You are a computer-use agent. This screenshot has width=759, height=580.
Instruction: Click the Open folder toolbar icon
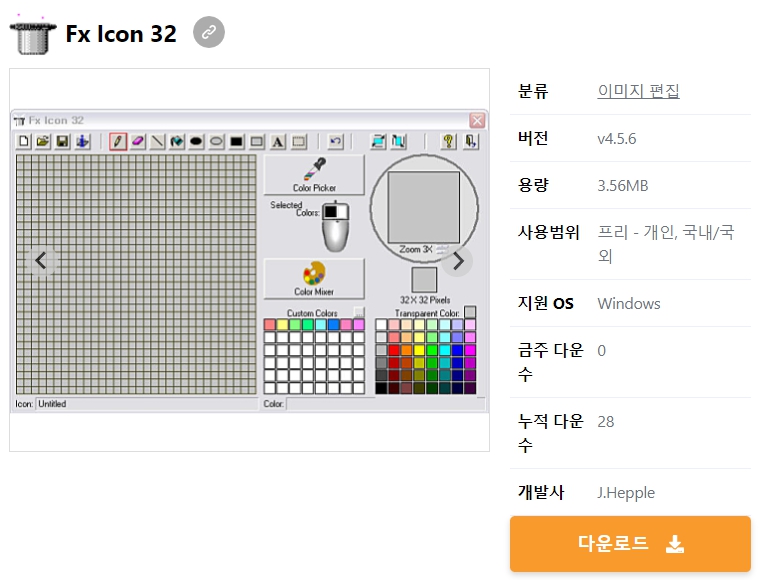click(x=43, y=141)
